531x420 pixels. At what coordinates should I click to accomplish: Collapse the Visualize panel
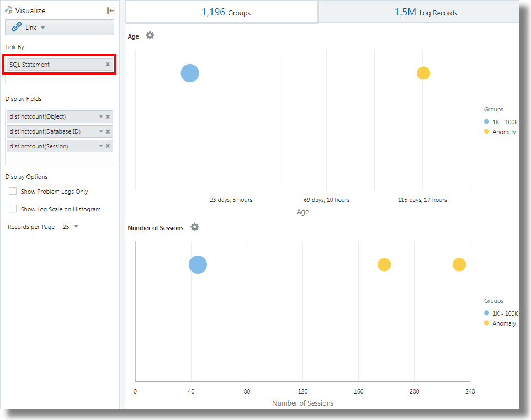(110, 10)
